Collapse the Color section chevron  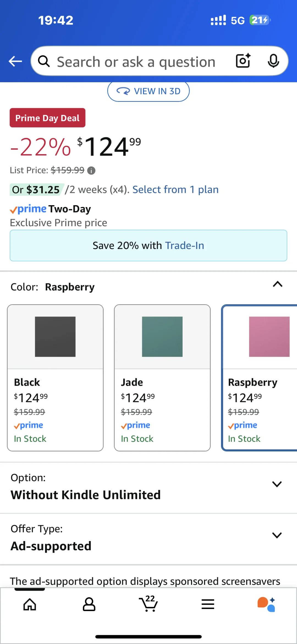point(278,284)
